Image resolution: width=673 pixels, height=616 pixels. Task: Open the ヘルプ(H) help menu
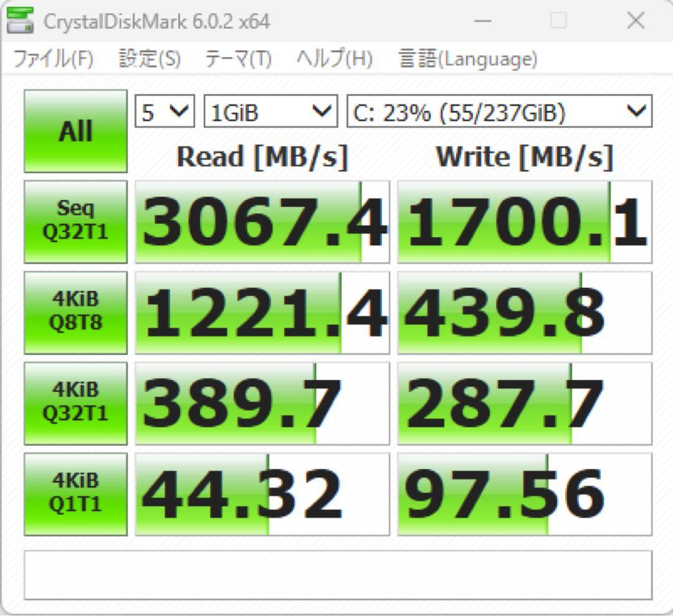[333, 59]
